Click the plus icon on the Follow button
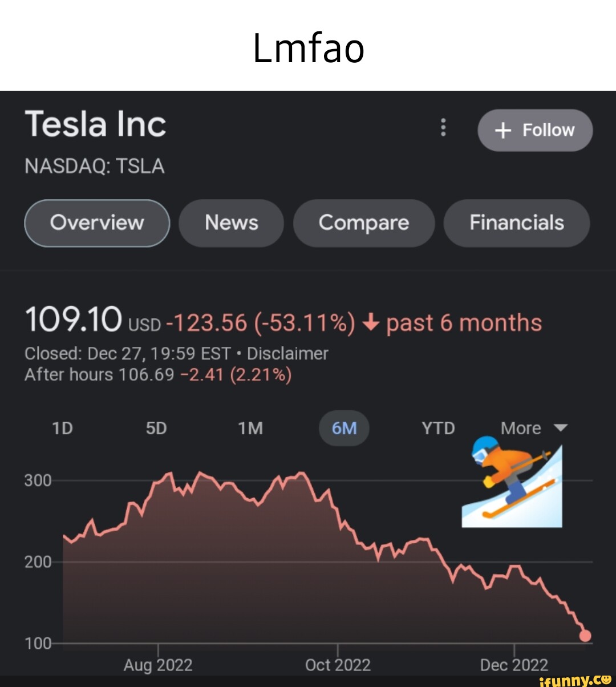This screenshot has height=687, width=616. click(x=502, y=130)
